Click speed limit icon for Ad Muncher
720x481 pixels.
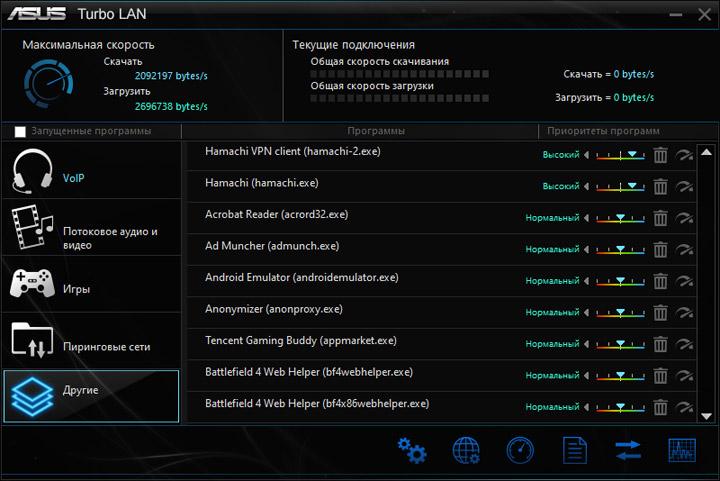[684, 250]
